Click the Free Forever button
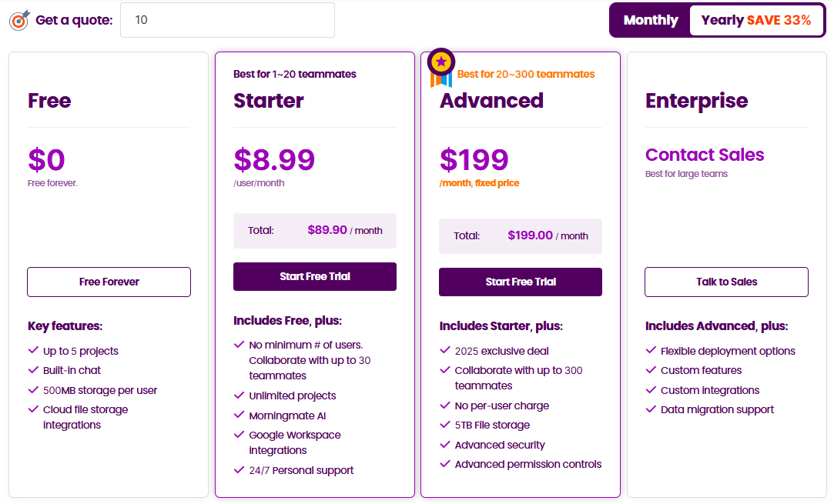Image resolution: width=834 pixels, height=504 pixels. tap(108, 282)
